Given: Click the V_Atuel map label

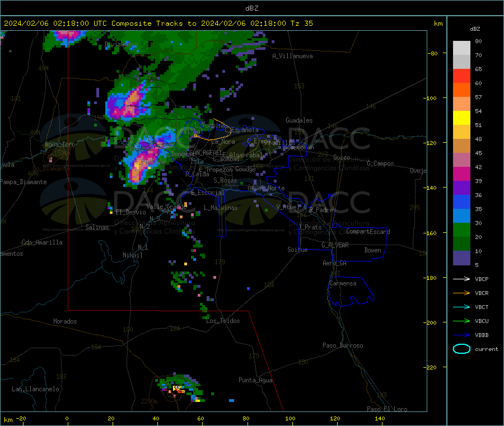Looking at the screenshot, I should (288, 207).
